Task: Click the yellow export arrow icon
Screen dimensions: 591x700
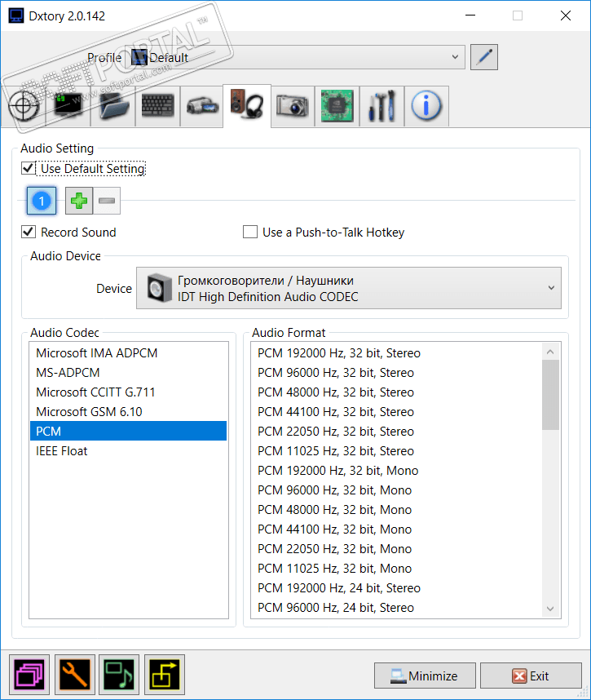Action: click(165, 675)
